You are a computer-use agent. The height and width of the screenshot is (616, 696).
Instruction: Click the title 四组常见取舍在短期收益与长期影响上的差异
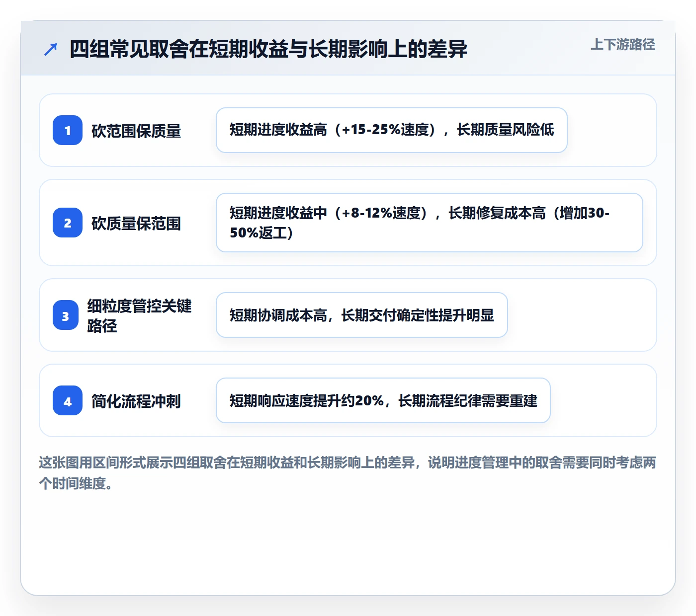point(268,49)
